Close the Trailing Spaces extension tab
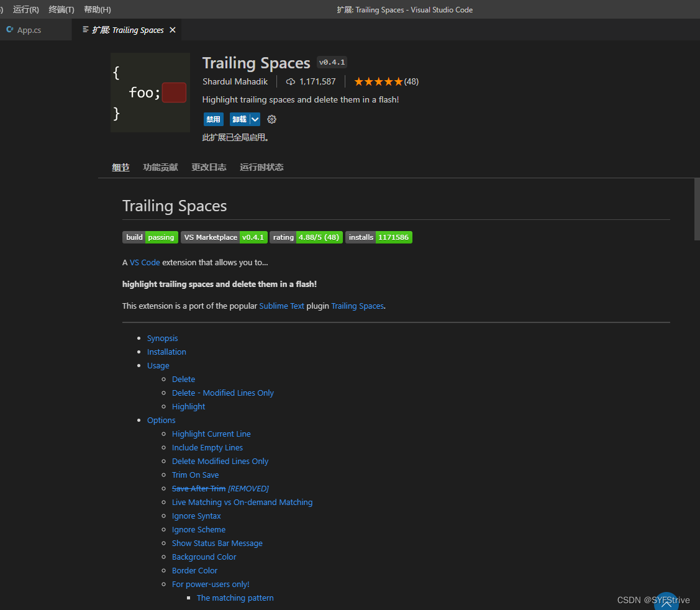This screenshot has height=610, width=700. pyautogui.click(x=173, y=30)
